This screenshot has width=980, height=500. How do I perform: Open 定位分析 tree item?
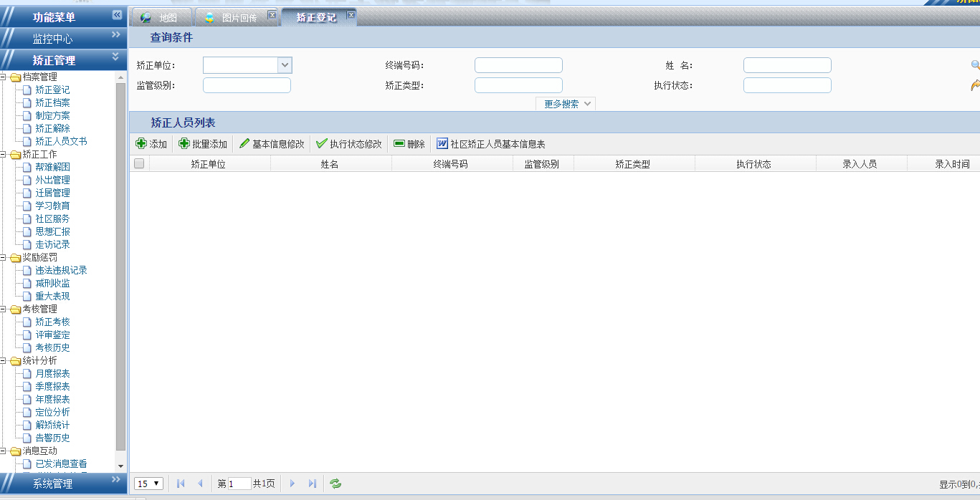point(52,412)
